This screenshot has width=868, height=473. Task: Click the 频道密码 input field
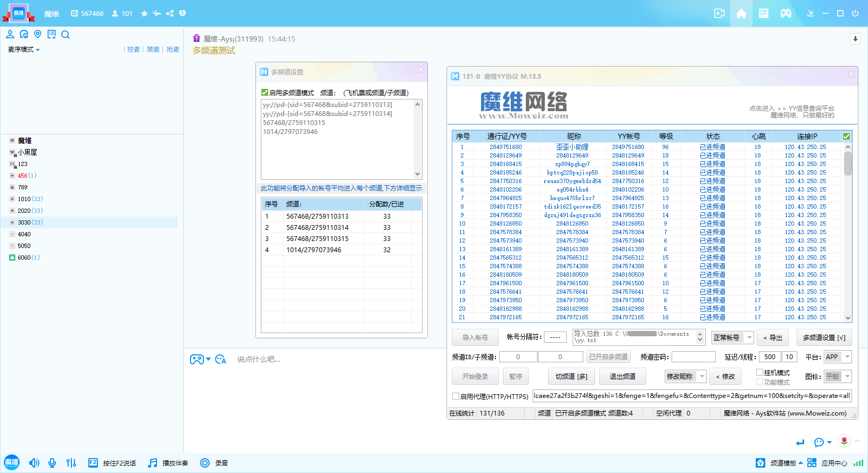click(x=693, y=357)
